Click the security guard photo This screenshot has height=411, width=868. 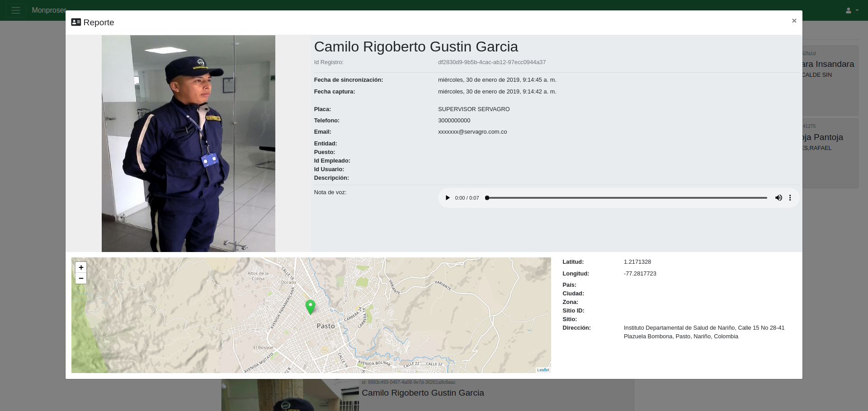tap(188, 144)
